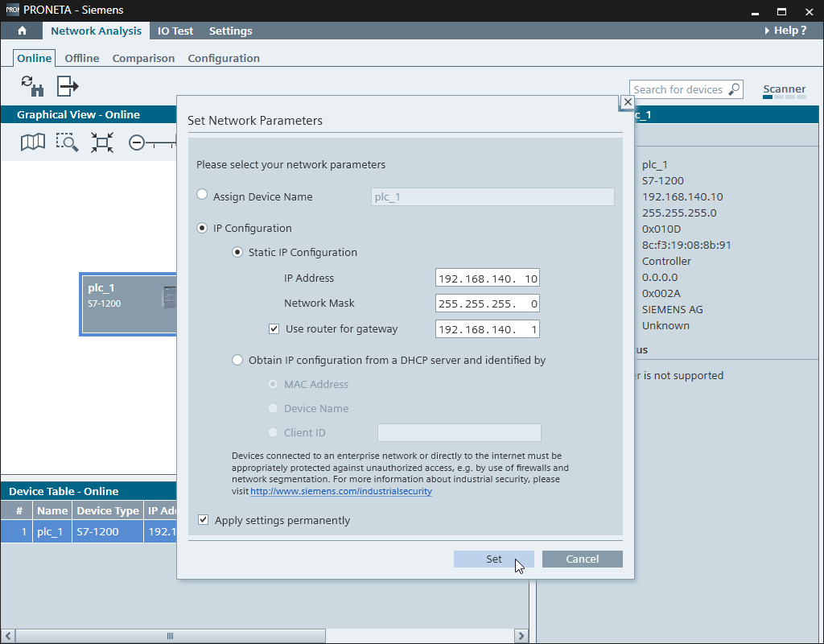Click the fit-view icon in Graphical View toolbar
Screen dimensions: 824x644
(x=102, y=142)
